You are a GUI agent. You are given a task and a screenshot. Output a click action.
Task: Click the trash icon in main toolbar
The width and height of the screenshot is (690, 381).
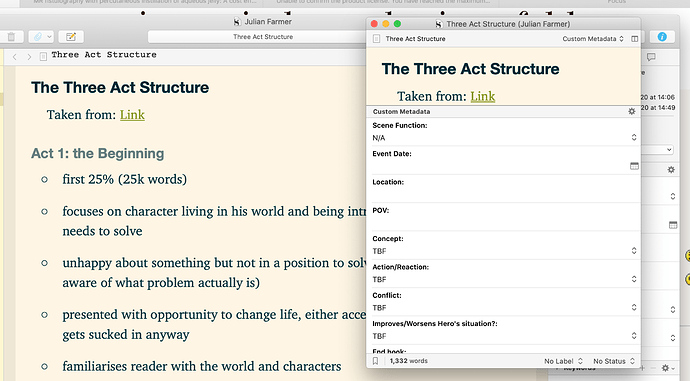click(11, 37)
